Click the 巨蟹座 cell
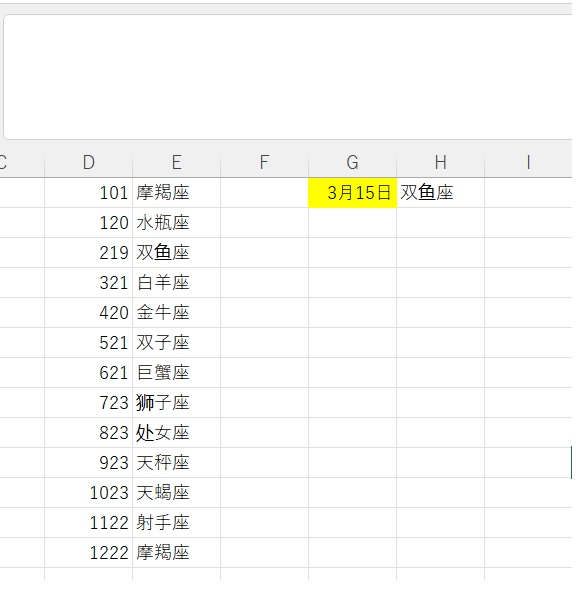The width and height of the screenshot is (576, 589). pyautogui.click(x=177, y=373)
